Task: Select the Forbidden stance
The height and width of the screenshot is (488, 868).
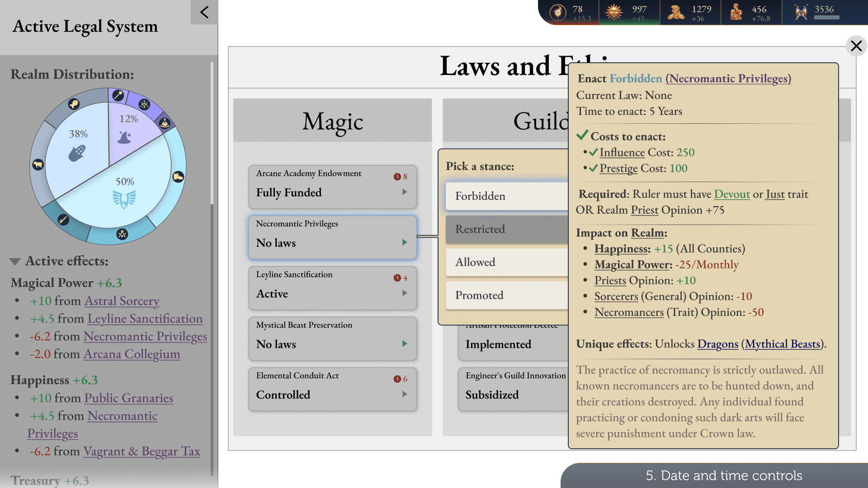Action: 507,196
